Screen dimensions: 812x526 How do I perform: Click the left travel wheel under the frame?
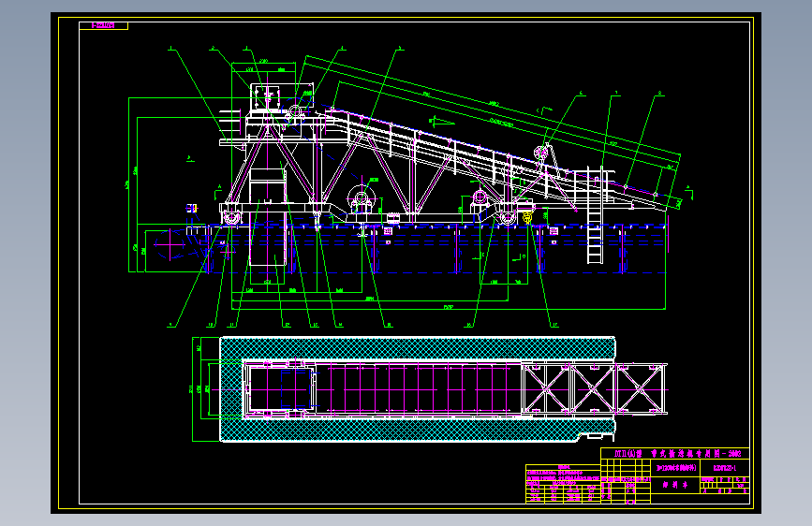(x=231, y=217)
